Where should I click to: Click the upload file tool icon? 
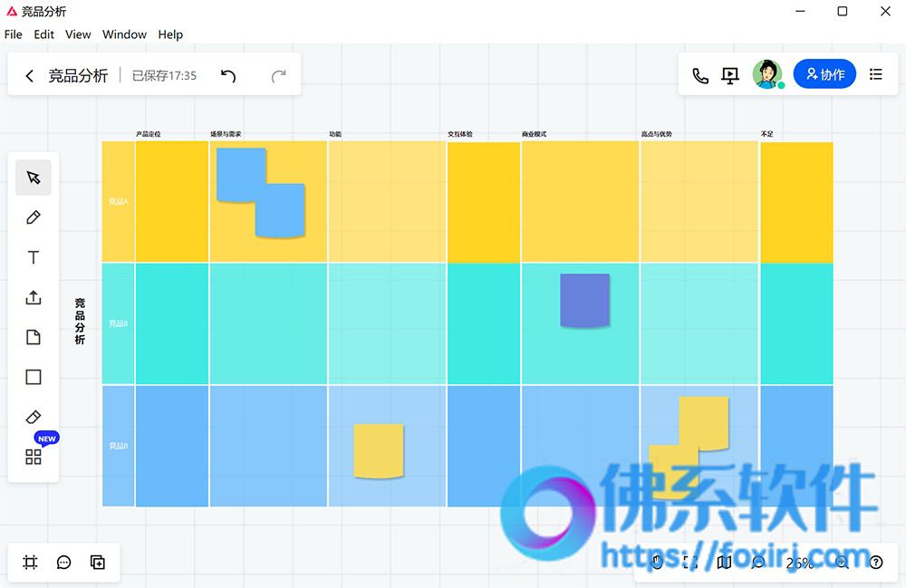coord(34,297)
